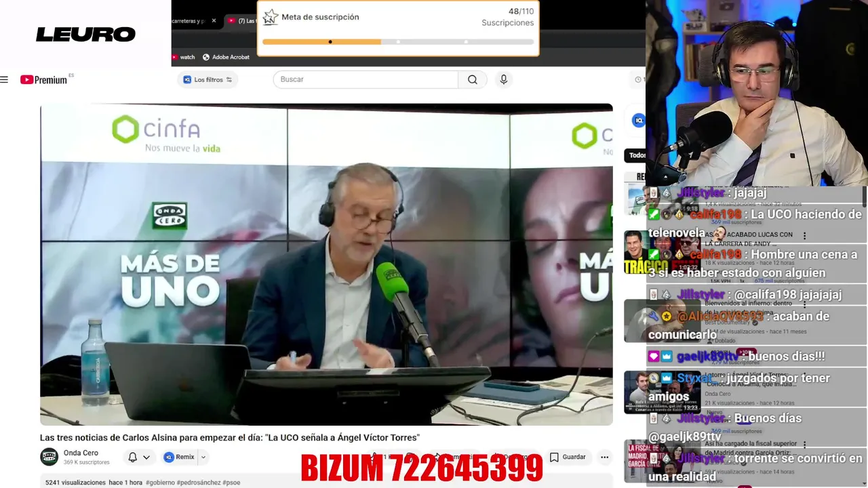Open the #pedrosánchez hashtag

(199, 483)
